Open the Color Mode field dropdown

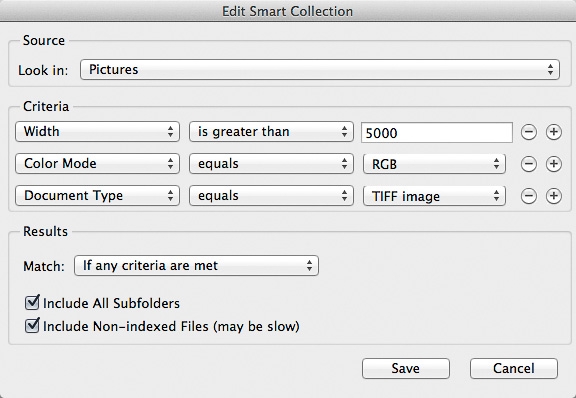pyautogui.click(x=97, y=164)
